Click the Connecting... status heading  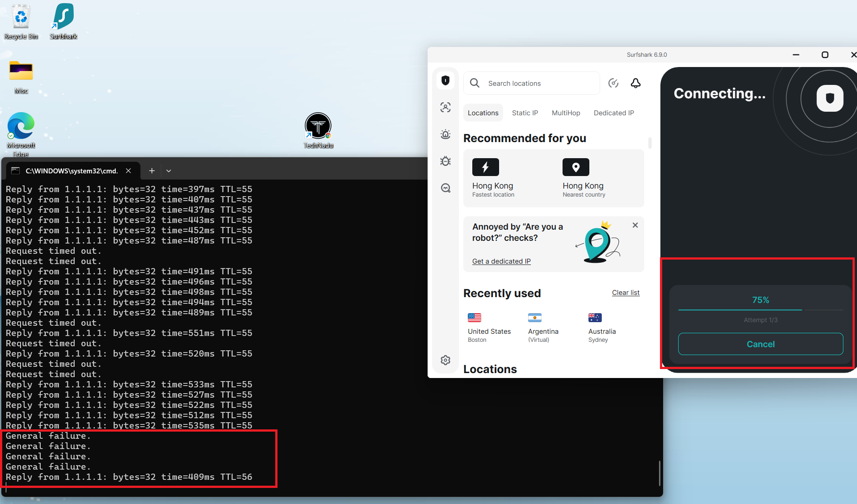point(719,93)
